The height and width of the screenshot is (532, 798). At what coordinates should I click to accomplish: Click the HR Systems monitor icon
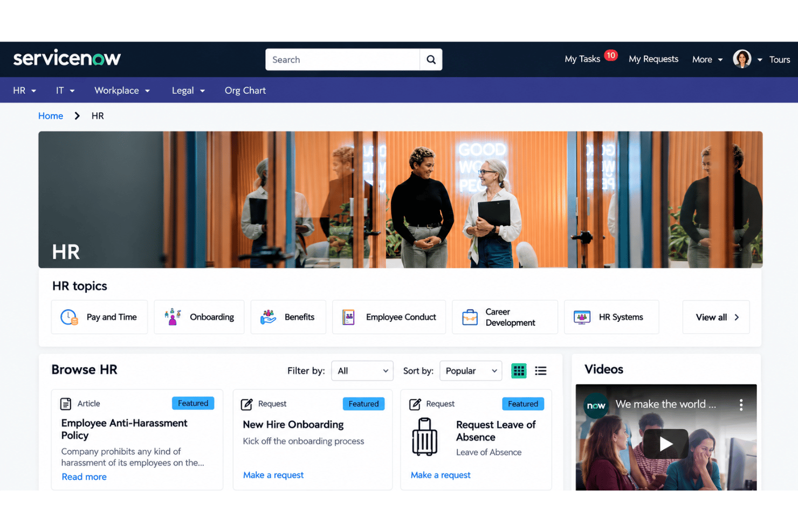582,317
